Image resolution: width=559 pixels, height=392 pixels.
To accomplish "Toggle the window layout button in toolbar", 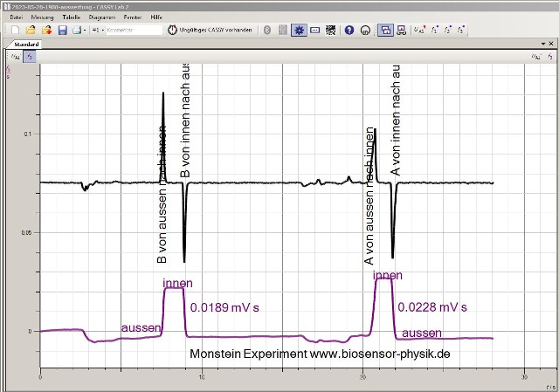I will tap(386, 30).
